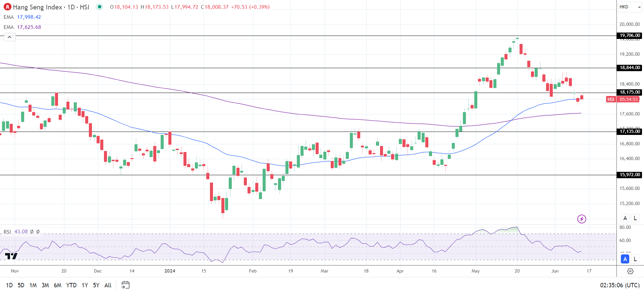Click the Hang Seng Index 1D HSI title
This screenshot has height=292, width=644.
click(51, 7)
